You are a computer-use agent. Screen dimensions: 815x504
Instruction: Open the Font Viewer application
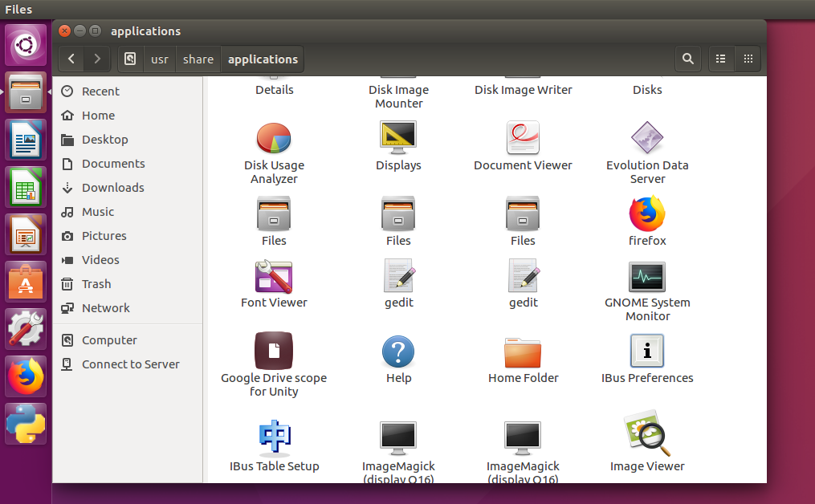(274, 276)
